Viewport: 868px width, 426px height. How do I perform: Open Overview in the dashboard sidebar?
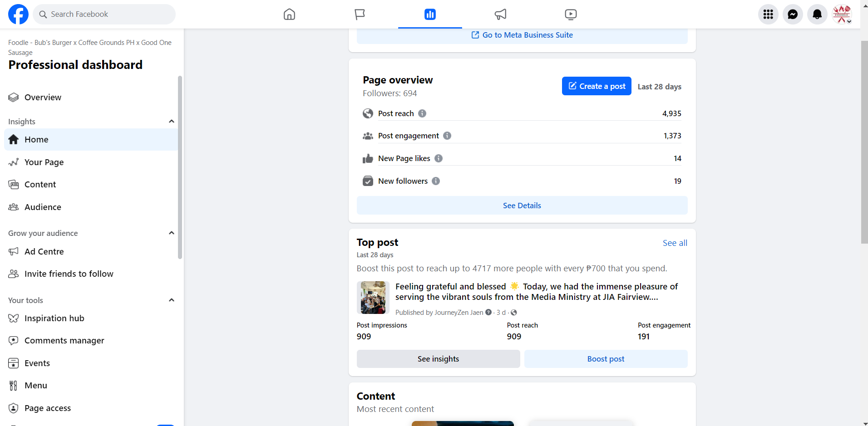point(91,97)
